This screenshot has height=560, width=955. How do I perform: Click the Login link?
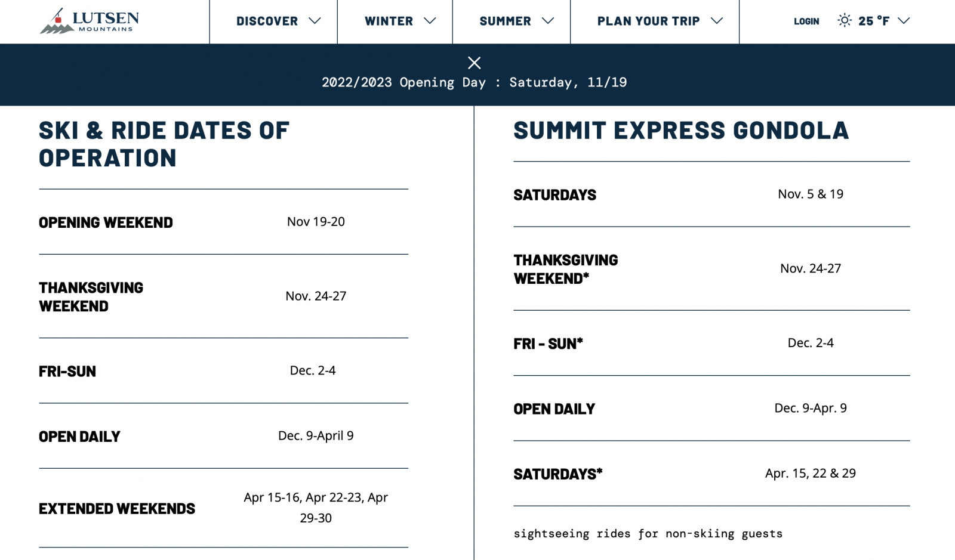[x=806, y=21]
